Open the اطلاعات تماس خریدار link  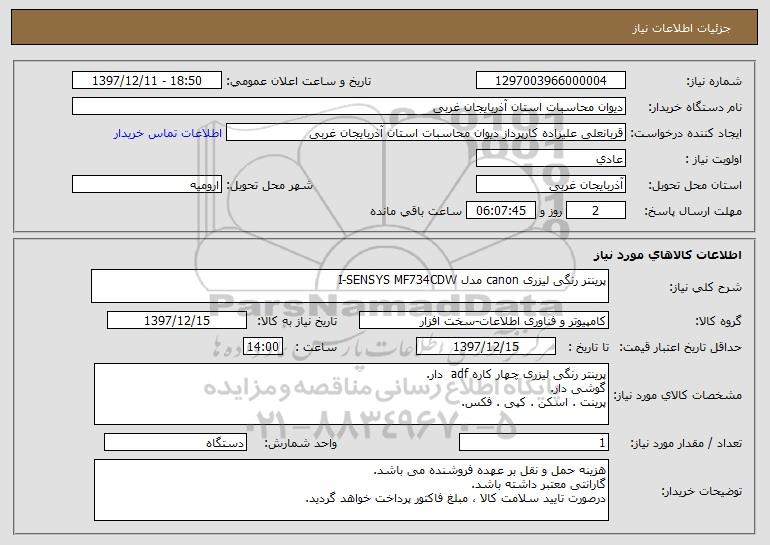(x=167, y=133)
